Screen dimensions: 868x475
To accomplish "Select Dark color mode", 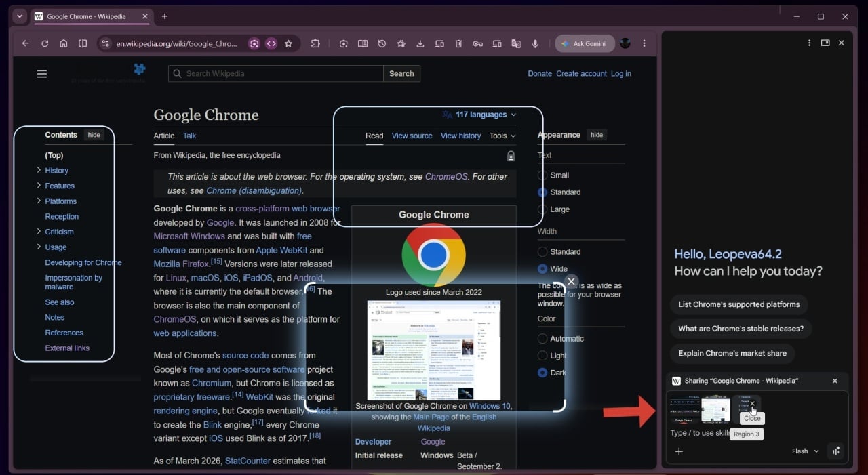I will tap(542, 373).
